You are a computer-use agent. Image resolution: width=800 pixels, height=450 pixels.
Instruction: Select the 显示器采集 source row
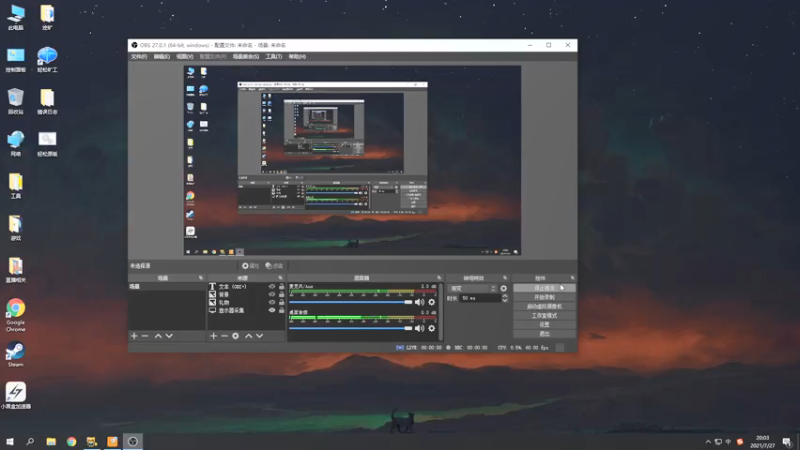pos(246,310)
